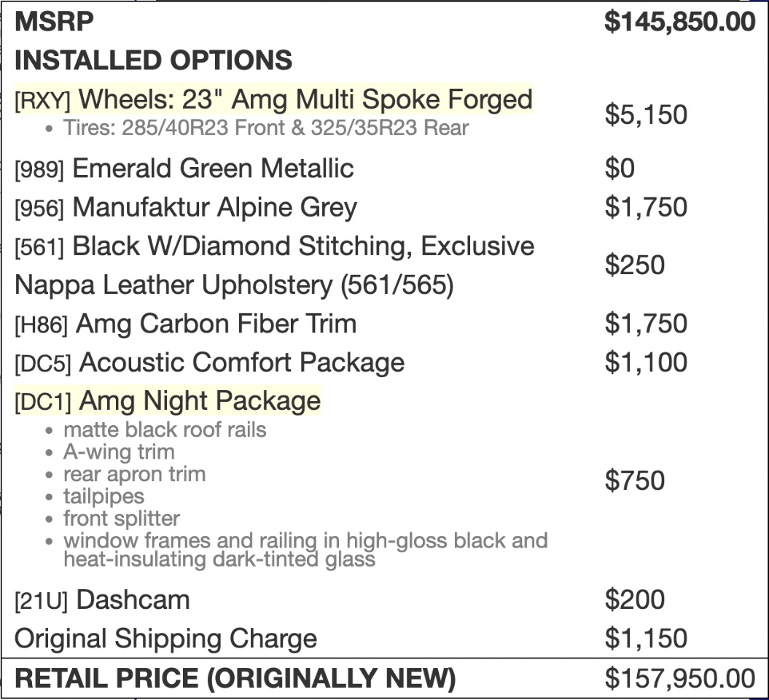The height and width of the screenshot is (700, 769).
Task: Click the $5,150 wheels price
Action: pos(646,114)
